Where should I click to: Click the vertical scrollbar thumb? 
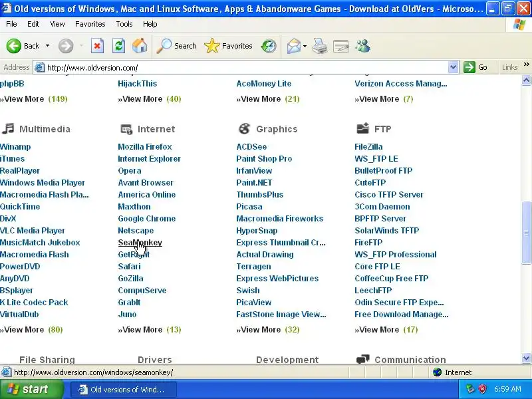(x=526, y=232)
